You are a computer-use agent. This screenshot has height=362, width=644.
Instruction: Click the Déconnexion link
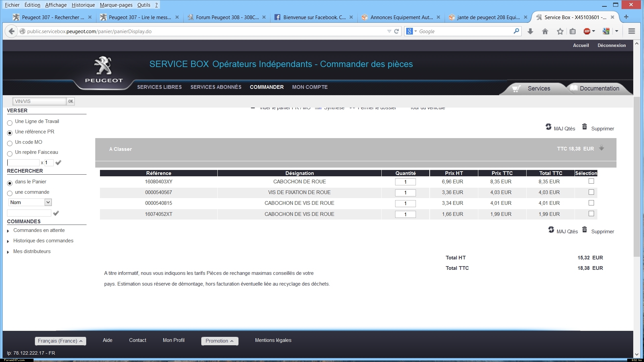(x=611, y=45)
